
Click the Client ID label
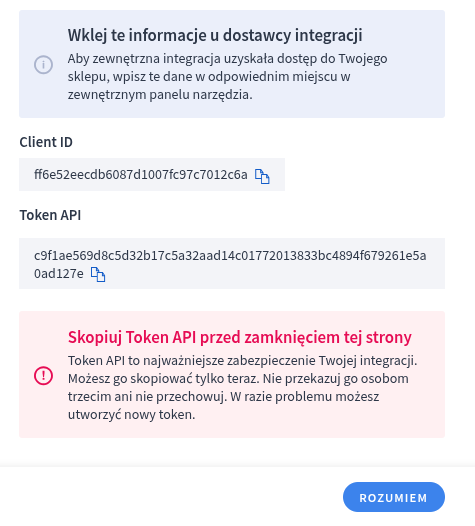46,142
